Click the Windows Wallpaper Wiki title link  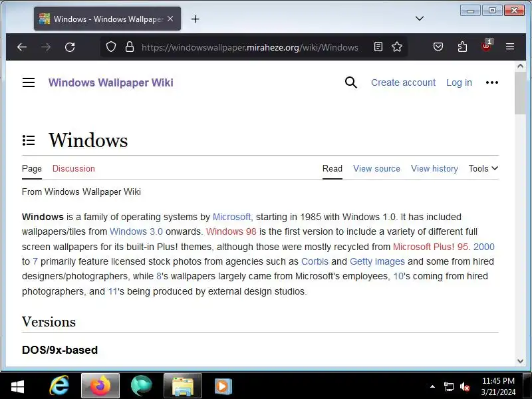tap(110, 82)
